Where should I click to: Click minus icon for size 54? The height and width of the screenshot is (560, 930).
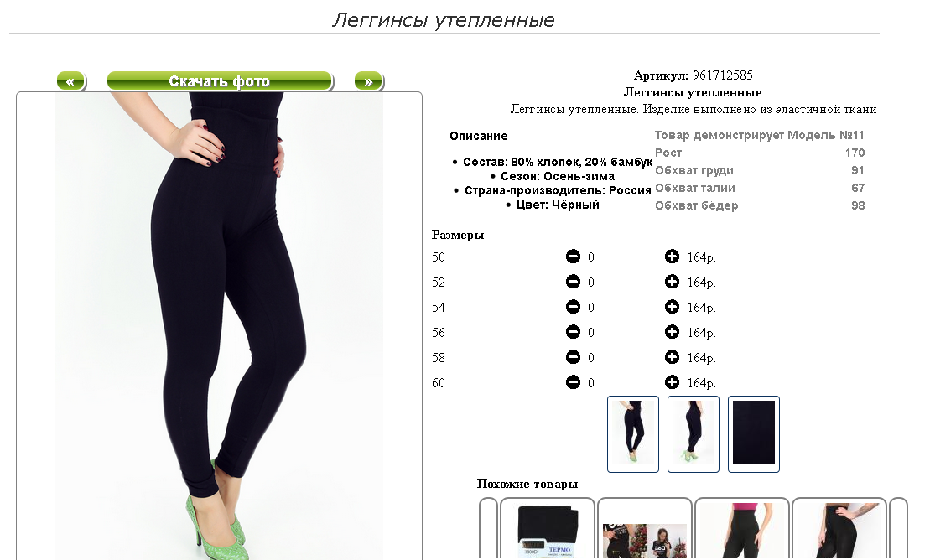[573, 307]
